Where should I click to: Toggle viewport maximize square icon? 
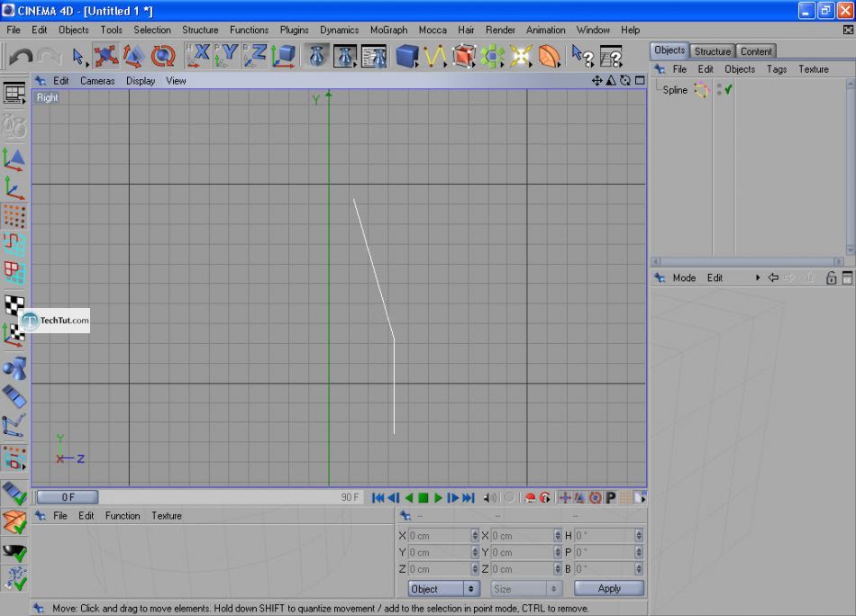(x=639, y=81)
